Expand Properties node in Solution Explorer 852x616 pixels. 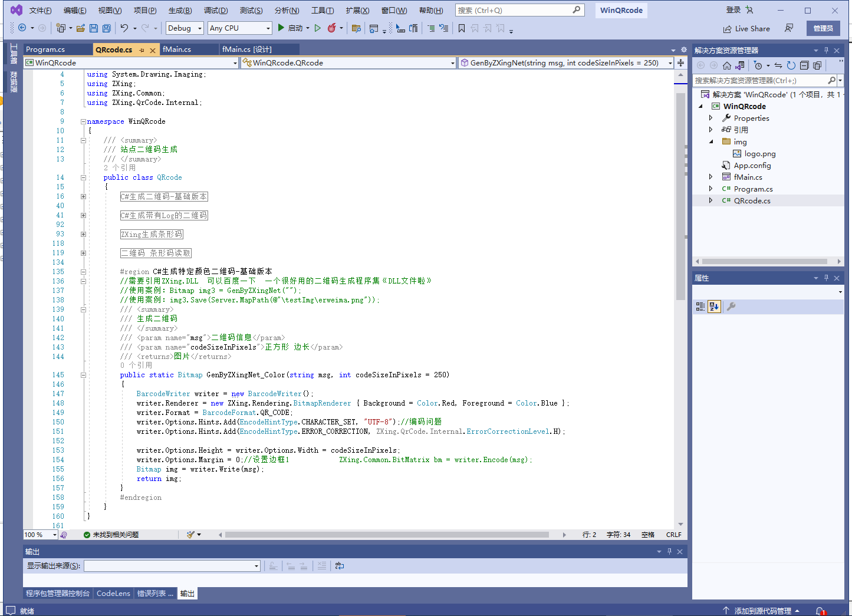pos(710,118)
